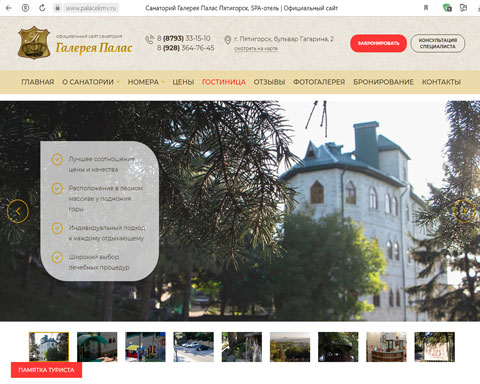Click the map pin location icon
The image size is (480, 384).
point(227,40)
